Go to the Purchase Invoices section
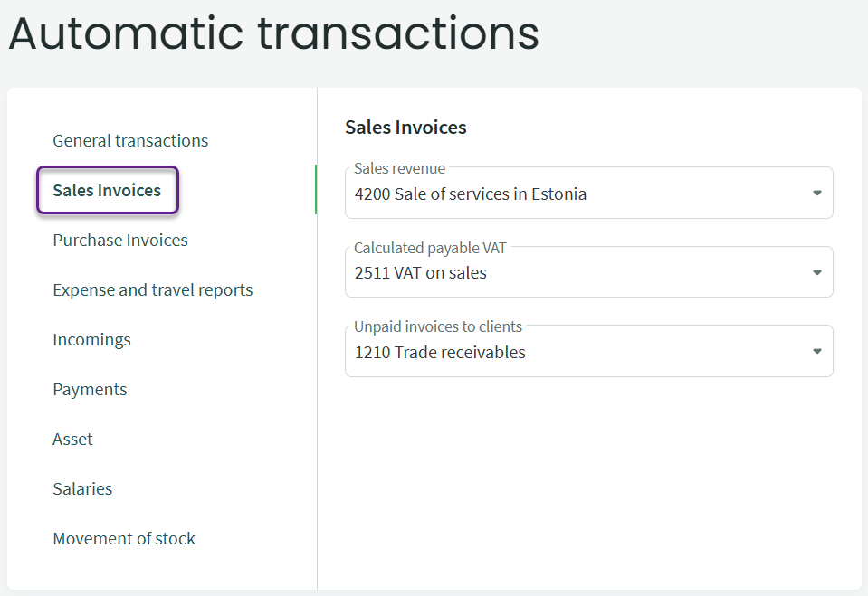Screen dimensions: 868x596 120,240
